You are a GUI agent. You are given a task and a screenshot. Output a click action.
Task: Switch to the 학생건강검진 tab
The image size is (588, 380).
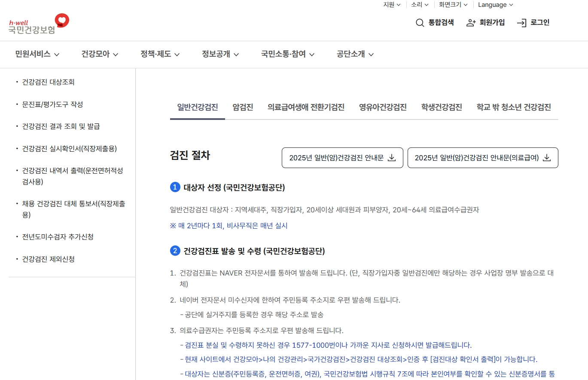(x=442, y=107)
